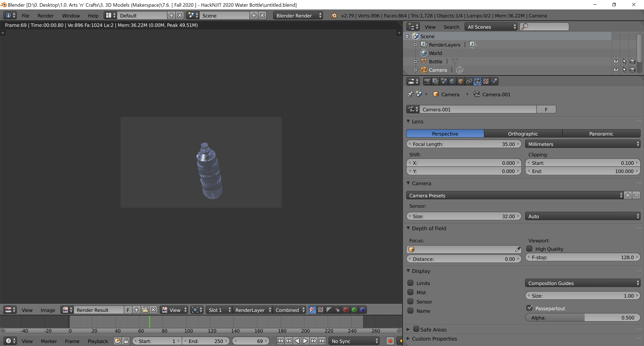The width and height of the screenshot is (644, 346).
Task: Open the Render menu
Action: point(45,15)
